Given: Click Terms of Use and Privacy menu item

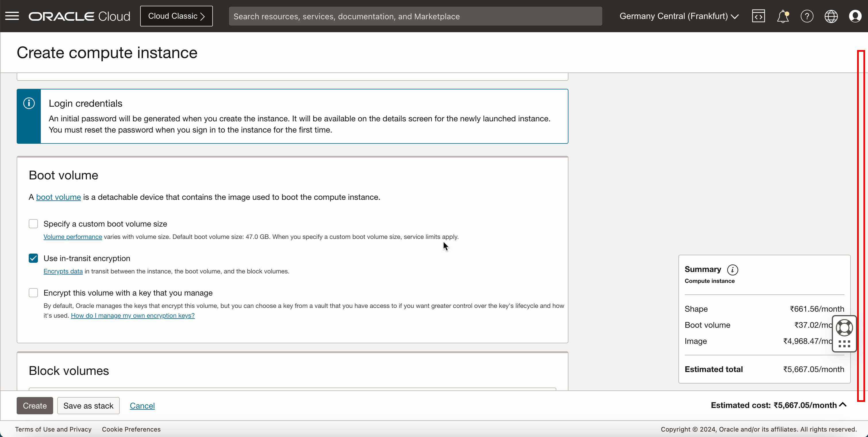Looking at the screenshot, I should 53,429.
